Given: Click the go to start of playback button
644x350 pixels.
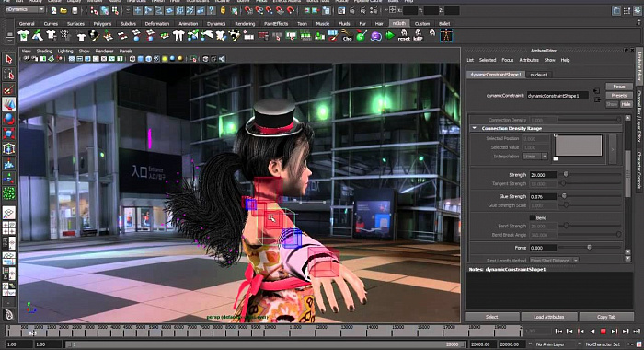Looking at the screenshot, I should click(x=558, y=331).
